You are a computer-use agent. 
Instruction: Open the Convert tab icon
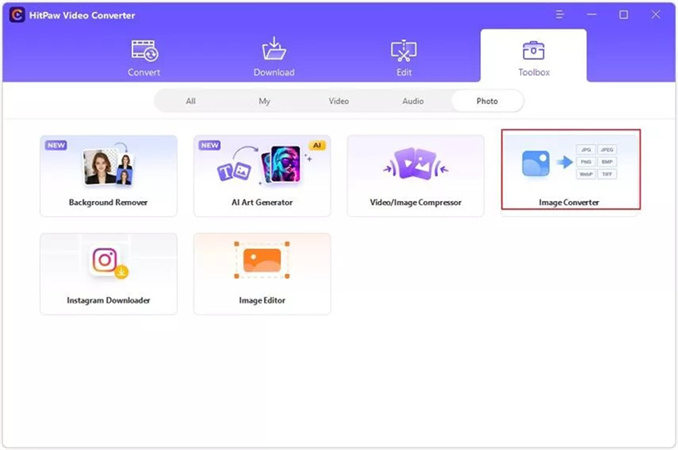pyautogui.click(x=144, y=51)
